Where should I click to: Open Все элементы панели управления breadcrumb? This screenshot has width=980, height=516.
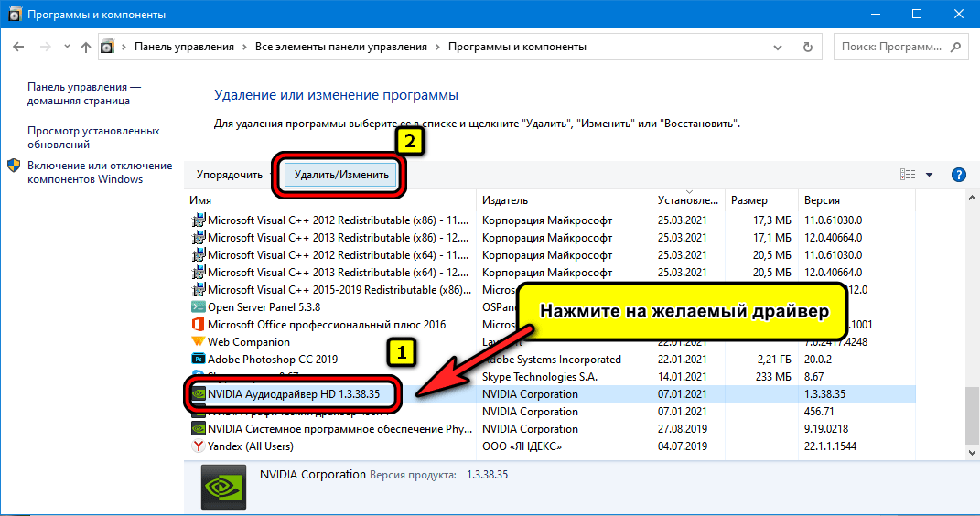(340, 47)
